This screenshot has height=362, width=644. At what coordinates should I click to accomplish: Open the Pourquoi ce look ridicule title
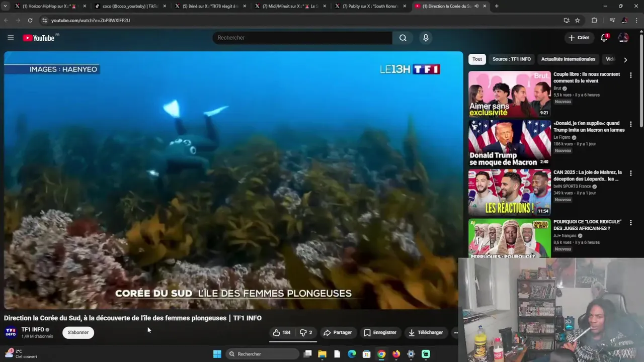[x=587, y=225]
